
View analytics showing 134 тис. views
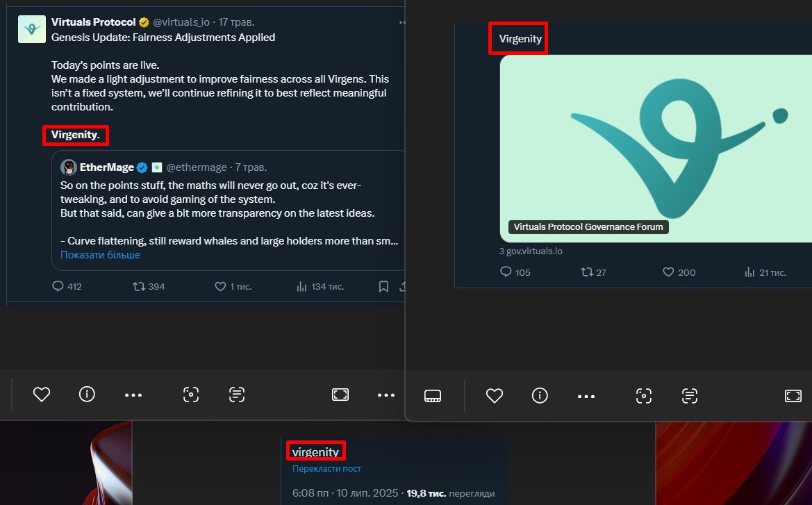(x=301, y=286)
